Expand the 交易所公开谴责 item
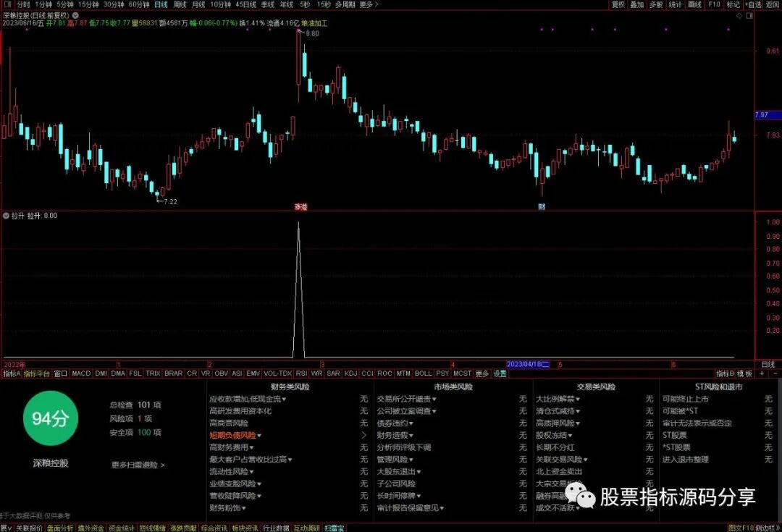782x532 pixels. pos(406,399)
